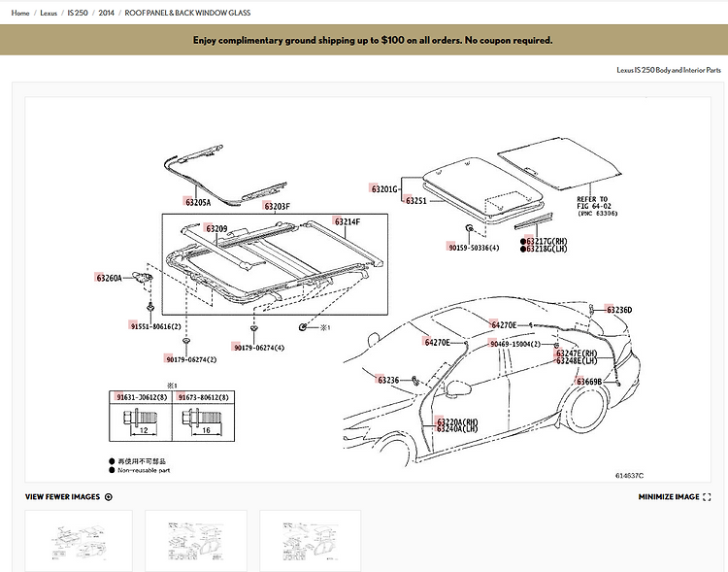Image resolution: width=728 pixels, height=572 pixels.
Task: Click the minimize image bracket icon
Action: pyautogui.click(x=707, y=496)
